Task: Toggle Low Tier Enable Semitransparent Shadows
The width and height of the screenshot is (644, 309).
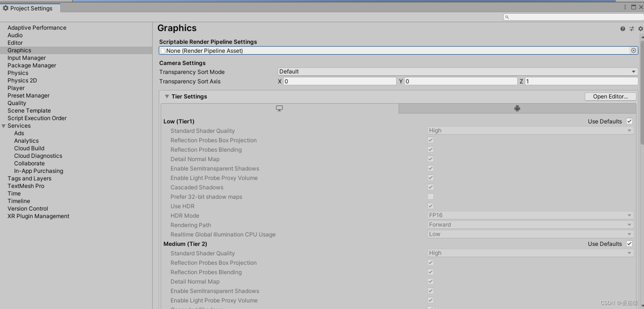Action: 430,168
